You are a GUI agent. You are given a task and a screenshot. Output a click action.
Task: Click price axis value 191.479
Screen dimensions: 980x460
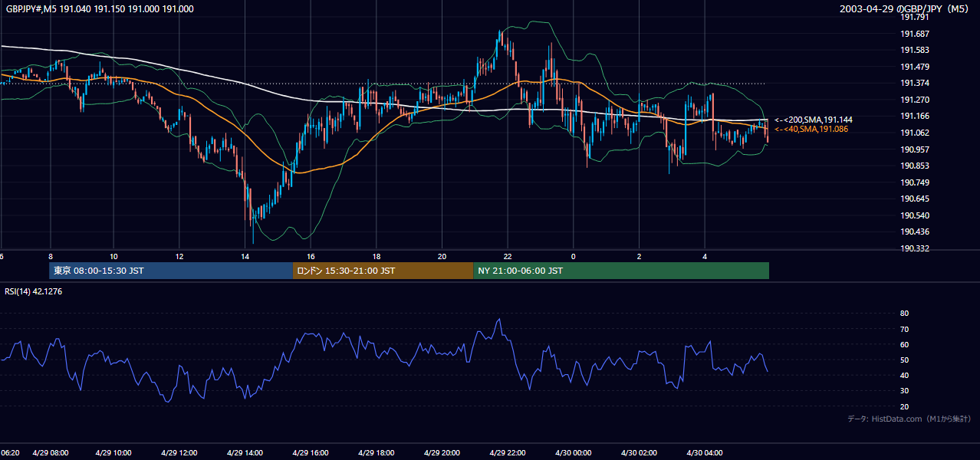click(x=914, y=67)
